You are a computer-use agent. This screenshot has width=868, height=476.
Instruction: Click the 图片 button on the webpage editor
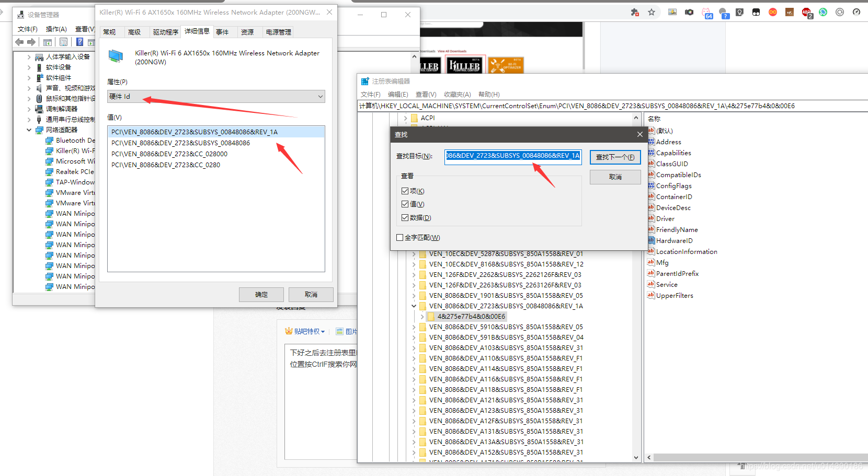(x=347, y=331)
